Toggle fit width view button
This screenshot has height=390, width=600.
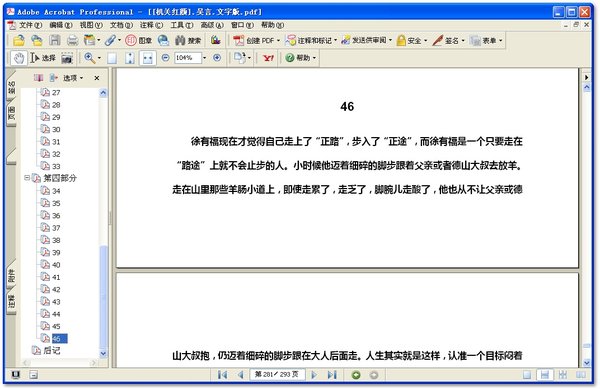click(x=148, y=58)
